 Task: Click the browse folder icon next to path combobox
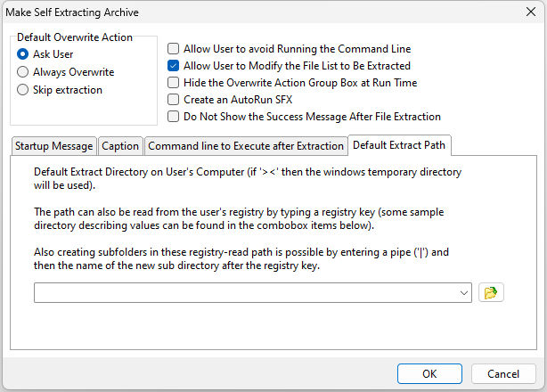(x=491, y=292)
